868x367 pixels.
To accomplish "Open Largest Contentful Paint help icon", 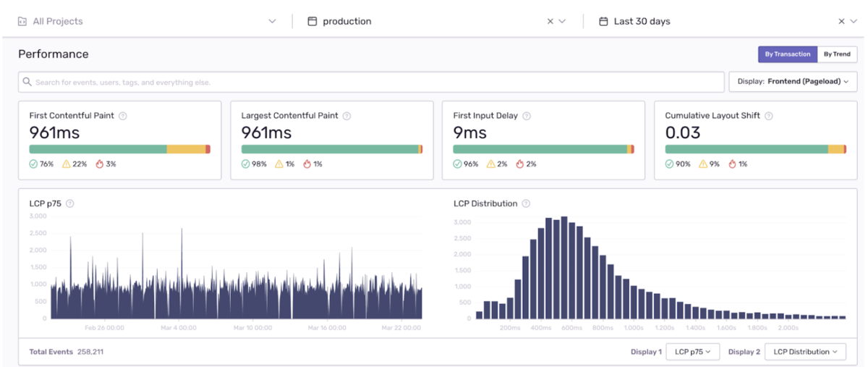I will (x=347, y=116).
